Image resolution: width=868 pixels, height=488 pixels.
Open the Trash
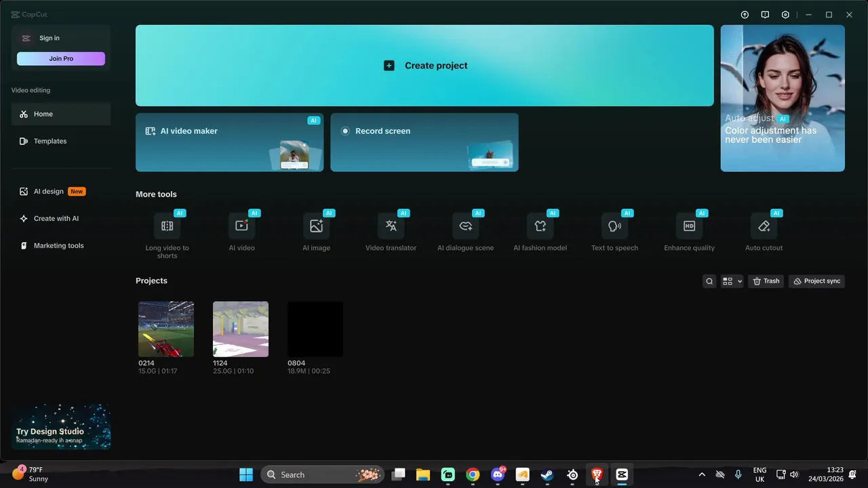point(766,281)
